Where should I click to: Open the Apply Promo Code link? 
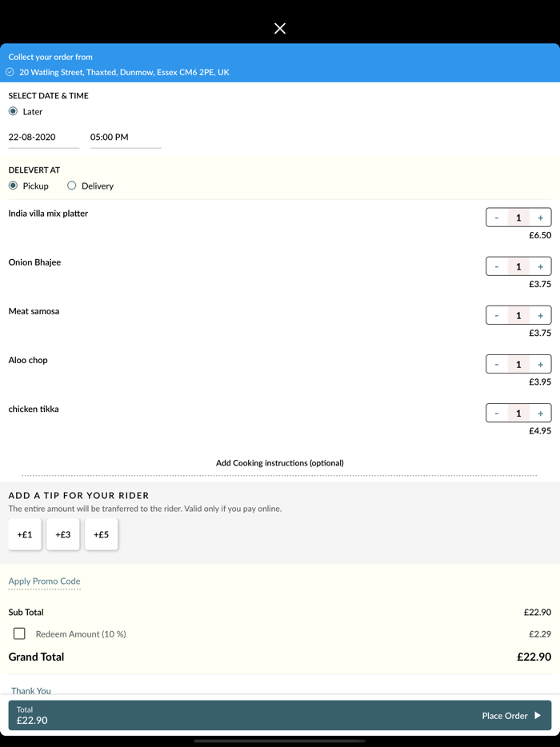coord(44,581)
